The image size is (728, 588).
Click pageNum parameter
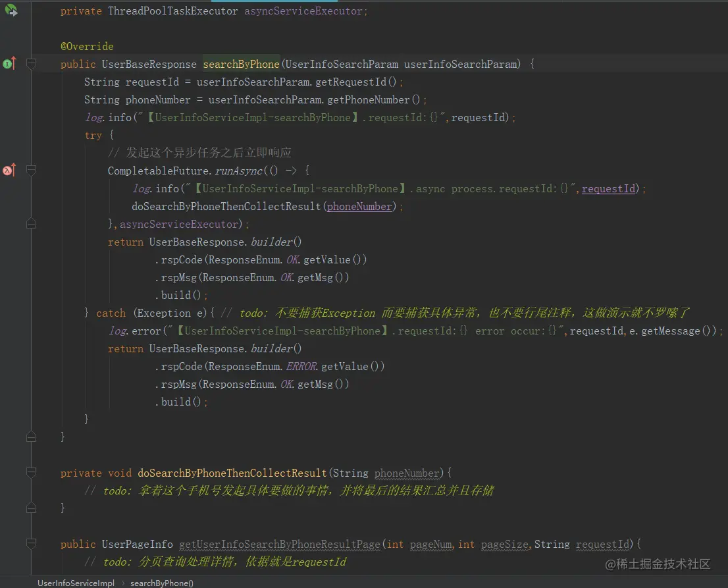pos(431,544)
